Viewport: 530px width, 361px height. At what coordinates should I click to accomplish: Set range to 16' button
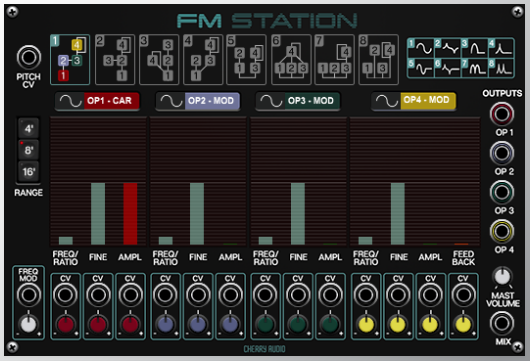click(x=29, y=172)
